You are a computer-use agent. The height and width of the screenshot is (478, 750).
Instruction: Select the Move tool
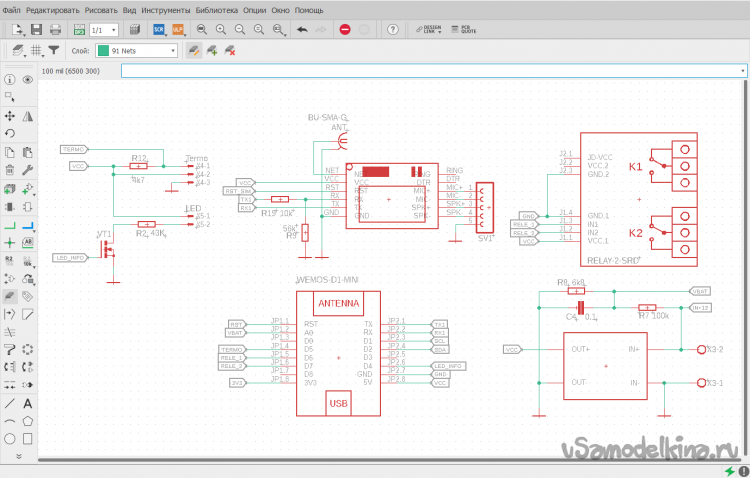[x=9, y=116]
